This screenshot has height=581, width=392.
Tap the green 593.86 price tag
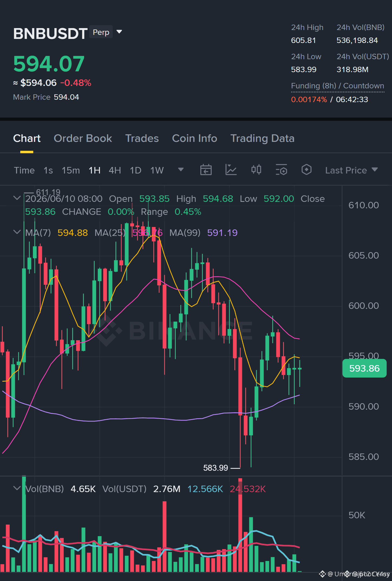[364, 368]
